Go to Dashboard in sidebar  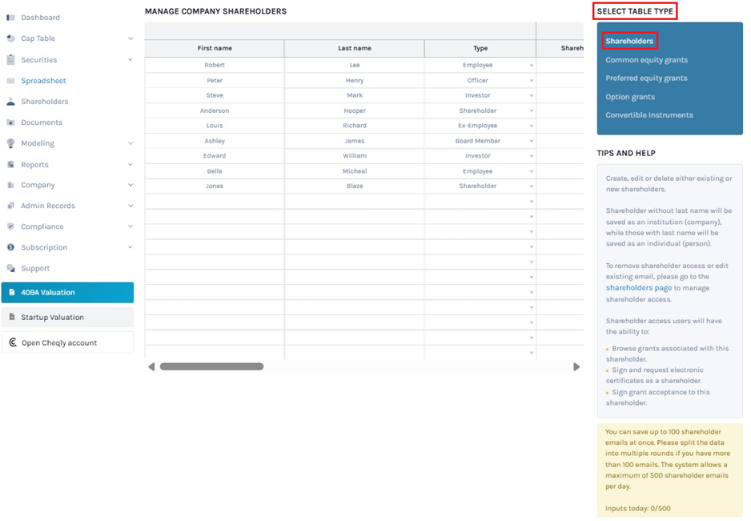pyautogui.click(x=40, y=18)
